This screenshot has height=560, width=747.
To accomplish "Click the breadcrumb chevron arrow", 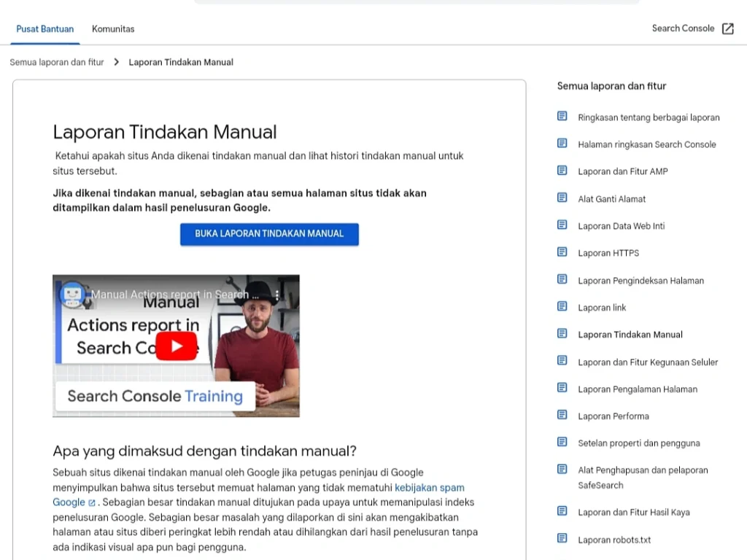I will coord(116,62).
